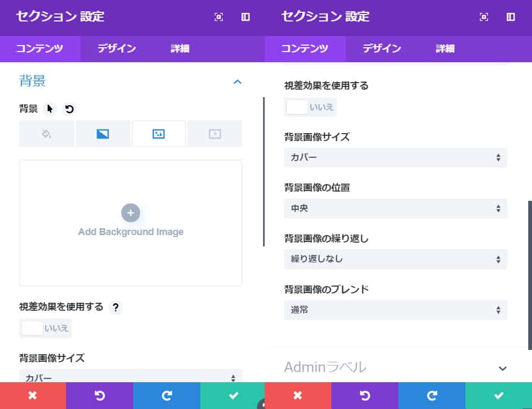
Task: Toggle 視差効果を使用する switch in the left panel
Action: tap(46, 328)
